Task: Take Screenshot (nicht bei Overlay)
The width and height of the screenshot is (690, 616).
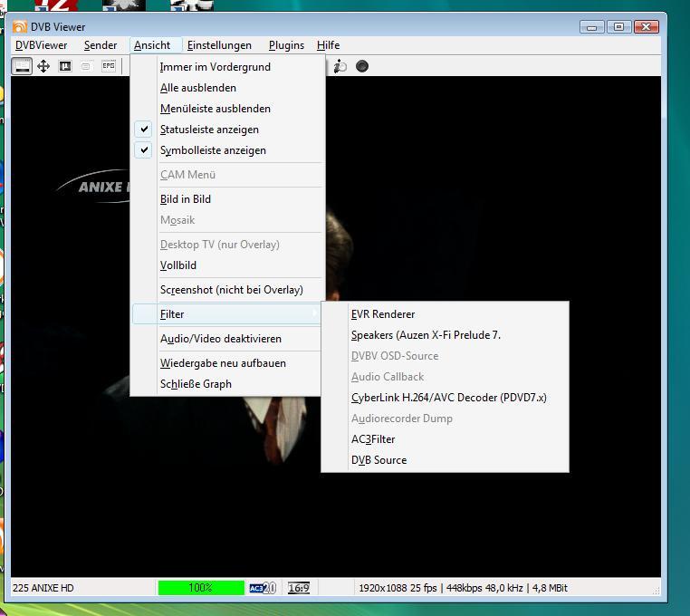Action: pos(225,290)
